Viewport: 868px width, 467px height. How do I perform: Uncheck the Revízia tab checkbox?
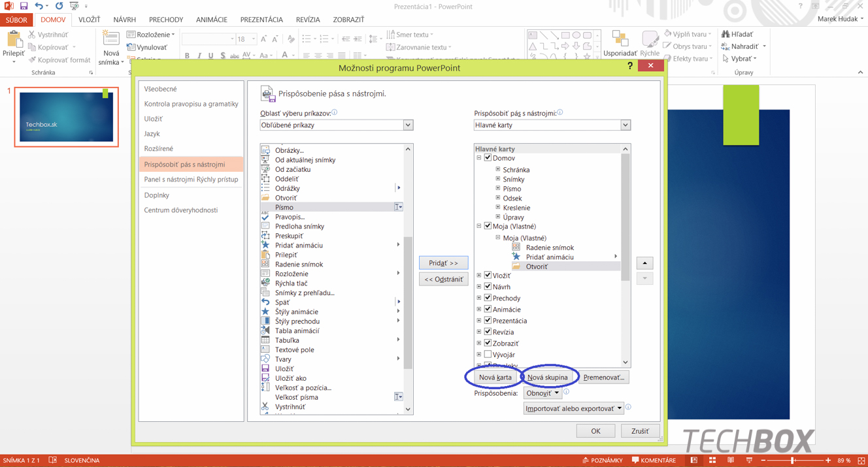point(488,332)
